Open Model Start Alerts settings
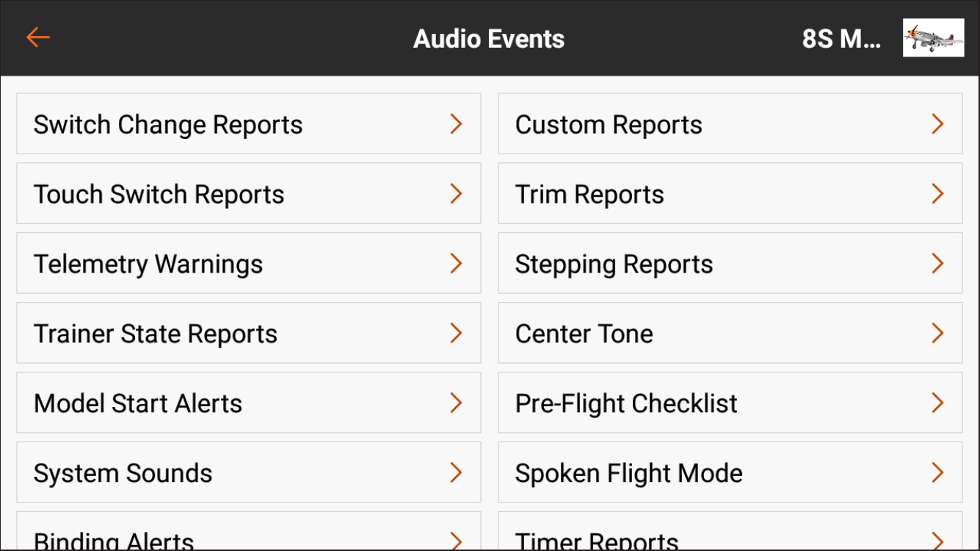The image size is (980, 551). point(247,403)
